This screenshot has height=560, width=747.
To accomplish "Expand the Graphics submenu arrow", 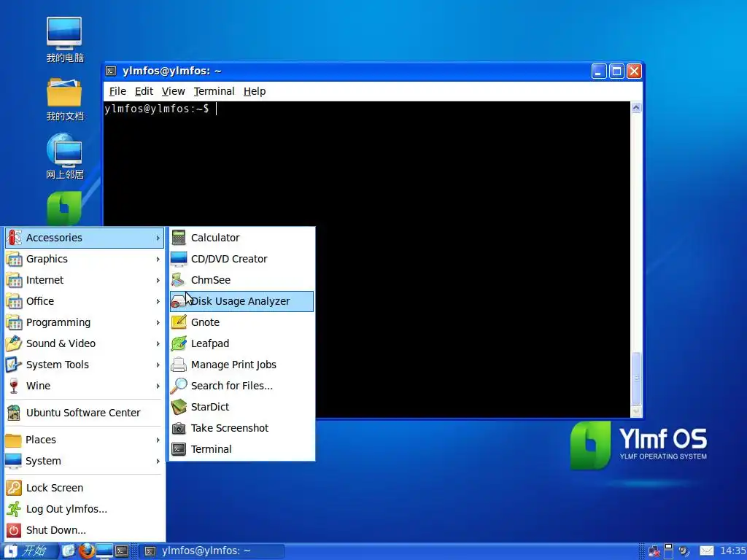I will coord(158,259).
